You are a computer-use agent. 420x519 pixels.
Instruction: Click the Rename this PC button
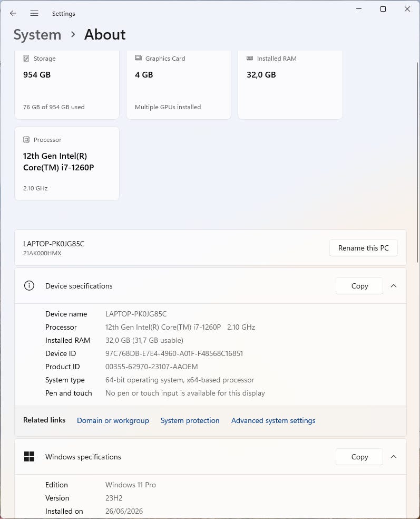click(363, 248)
